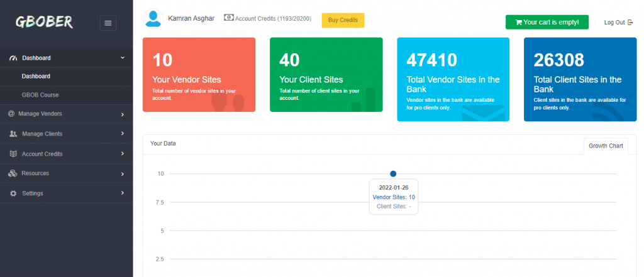This screenshot has height=277, width=644.
Task: Click Vendor Sites: 10 tooltip text
Action: (x=394, y=197)
